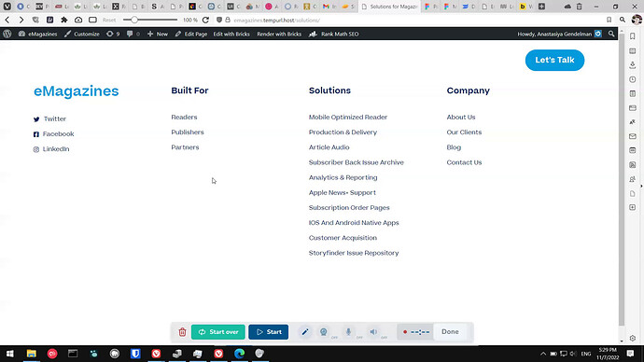This screenshot has height=362, width=644.
Task: Open the About Us page
Action: (x=461, y=117)
